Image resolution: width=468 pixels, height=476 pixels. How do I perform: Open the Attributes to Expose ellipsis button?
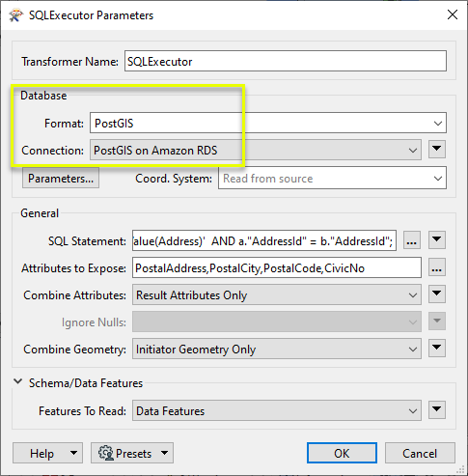pyautogui.click(x=437, y=267)
